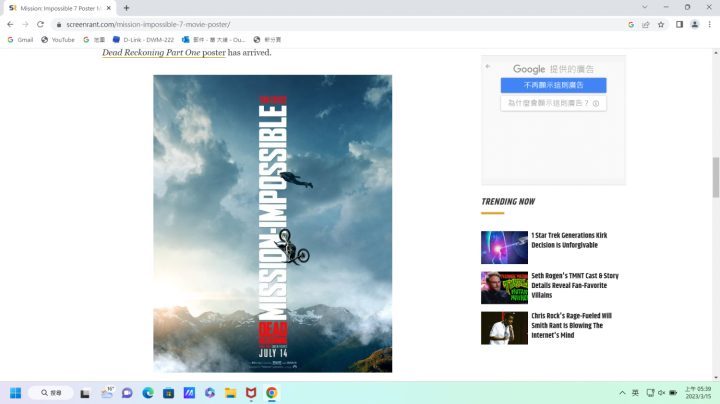The width and height of the screenshot is (720, 404).
Task: Open Task View on the taskbar
Action: (85, 393)
